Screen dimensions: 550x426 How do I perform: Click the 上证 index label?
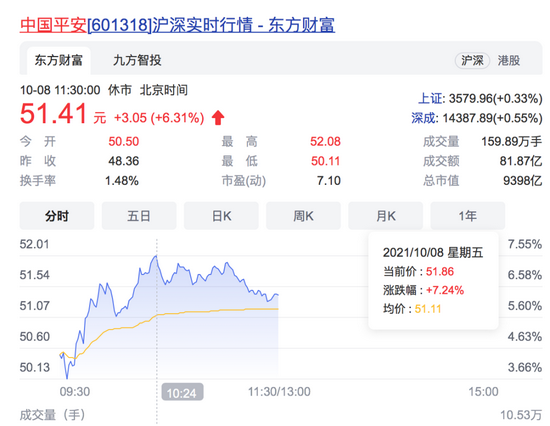430,99
